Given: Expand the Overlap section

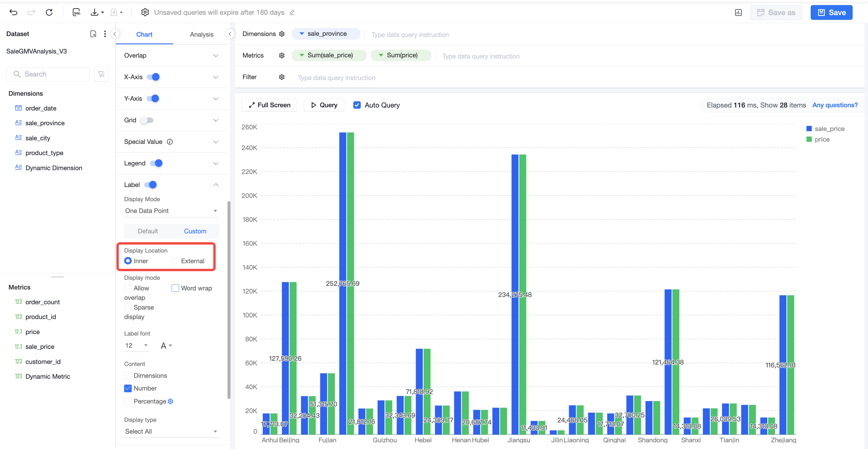Looking at the screenshot, I should (172, 56).
